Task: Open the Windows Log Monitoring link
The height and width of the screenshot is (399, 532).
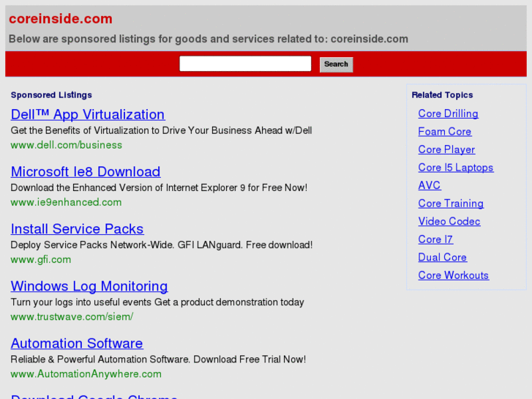Action: [x=89, y=286]
